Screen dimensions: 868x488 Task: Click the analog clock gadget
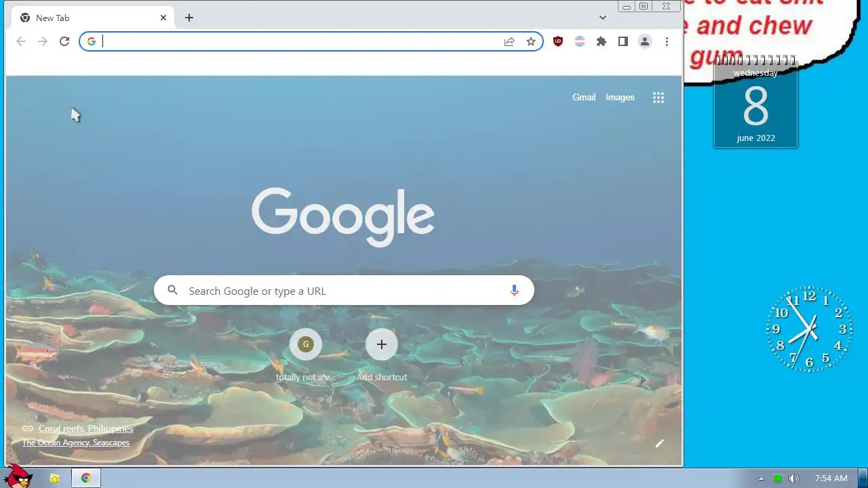[809, 329]
